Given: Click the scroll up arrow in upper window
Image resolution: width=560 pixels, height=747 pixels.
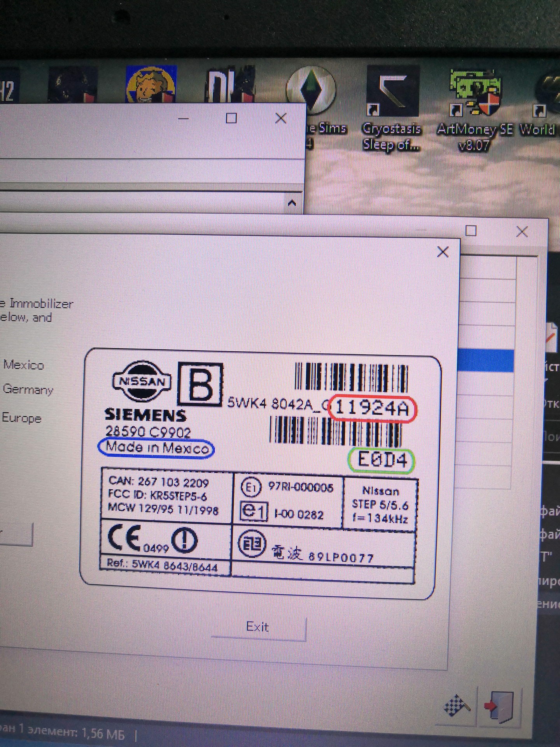Looking at the screenshot, I should 292,203.
